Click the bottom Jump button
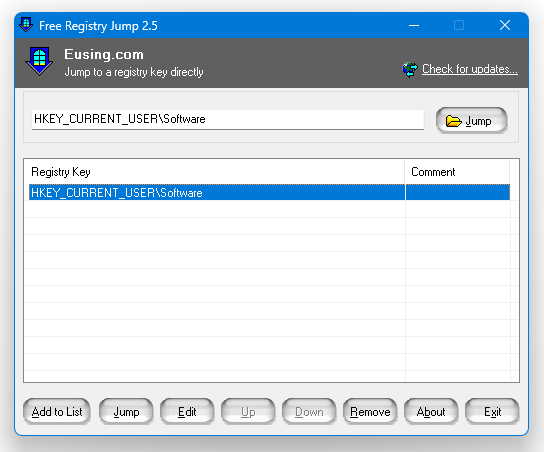The width and height of the screenshot is (544, 452). tap(126, 411)
